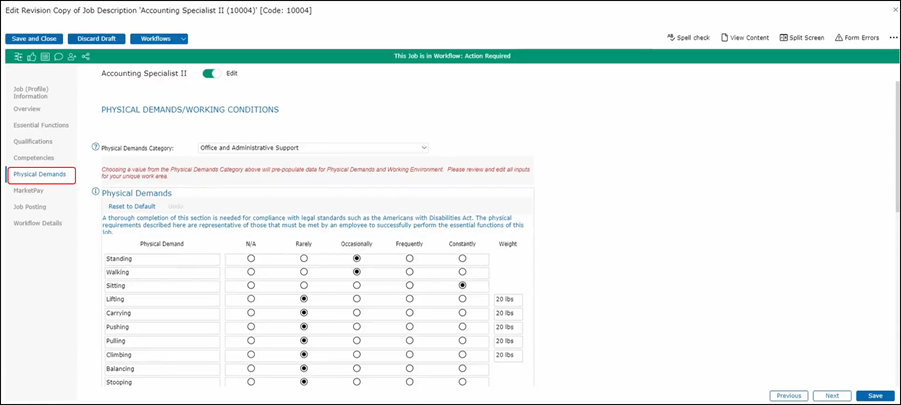901x405 pixels.
Task: Set Lifting to N/A
Action: coord(251,299)
